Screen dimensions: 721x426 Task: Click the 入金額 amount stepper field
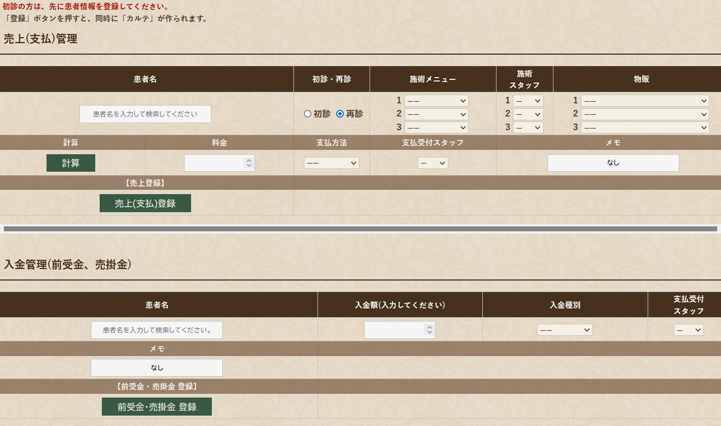click(x=399, y=330)
